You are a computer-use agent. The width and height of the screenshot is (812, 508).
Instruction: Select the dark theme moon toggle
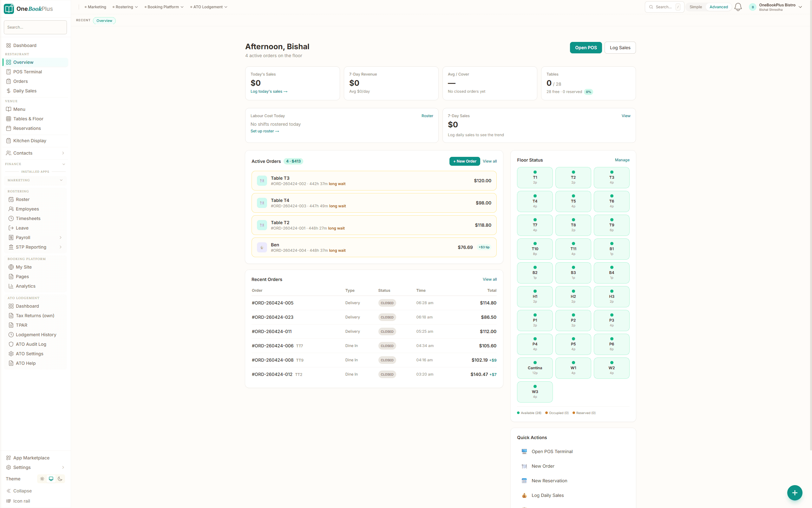coord(60,479)
